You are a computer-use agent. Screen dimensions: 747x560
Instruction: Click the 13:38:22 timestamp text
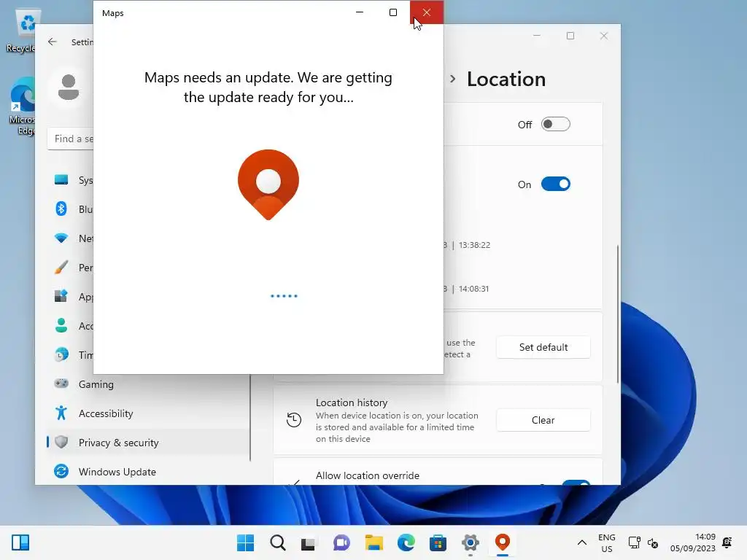tap(474, 245)
